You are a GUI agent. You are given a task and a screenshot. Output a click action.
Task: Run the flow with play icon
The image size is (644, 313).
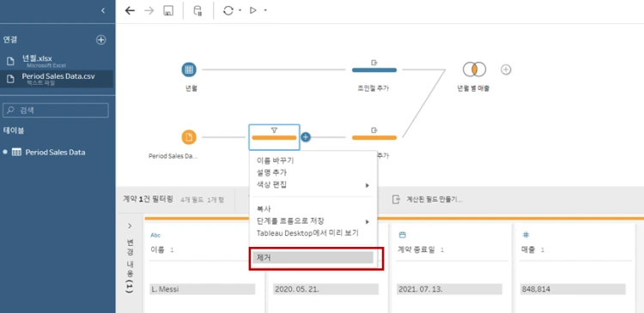[x=253, y=10]
